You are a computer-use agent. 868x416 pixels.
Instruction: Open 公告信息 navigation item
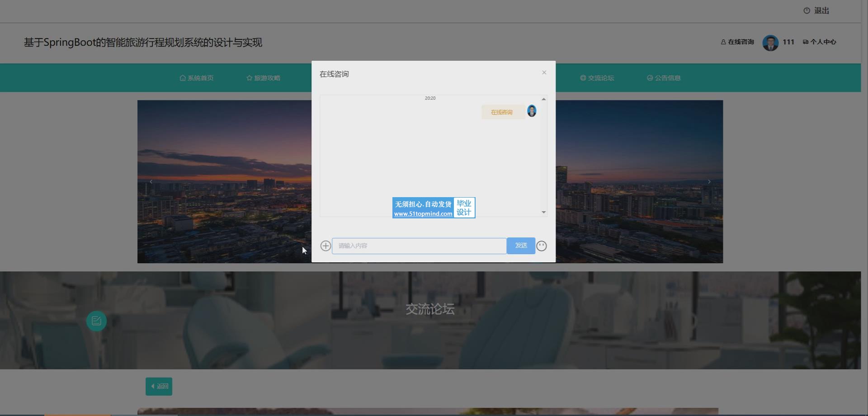point(664,78)
